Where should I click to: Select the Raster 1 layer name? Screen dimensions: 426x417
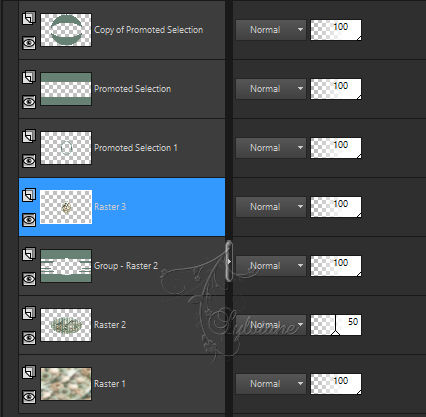point(110,384)
